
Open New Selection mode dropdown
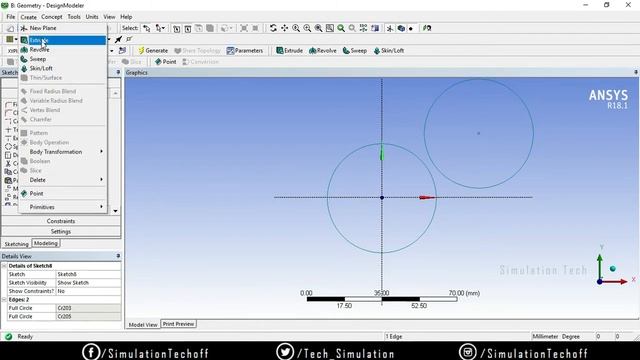160,28
